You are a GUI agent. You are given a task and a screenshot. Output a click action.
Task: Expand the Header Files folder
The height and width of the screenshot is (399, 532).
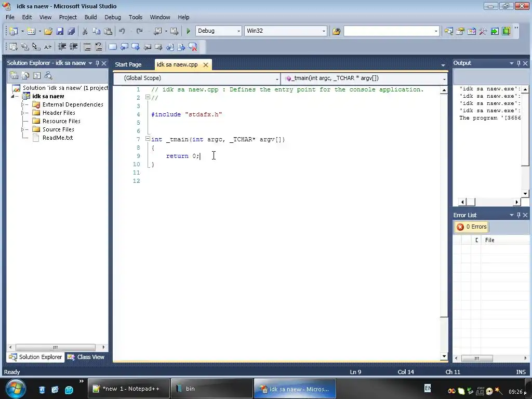[22, 113]
